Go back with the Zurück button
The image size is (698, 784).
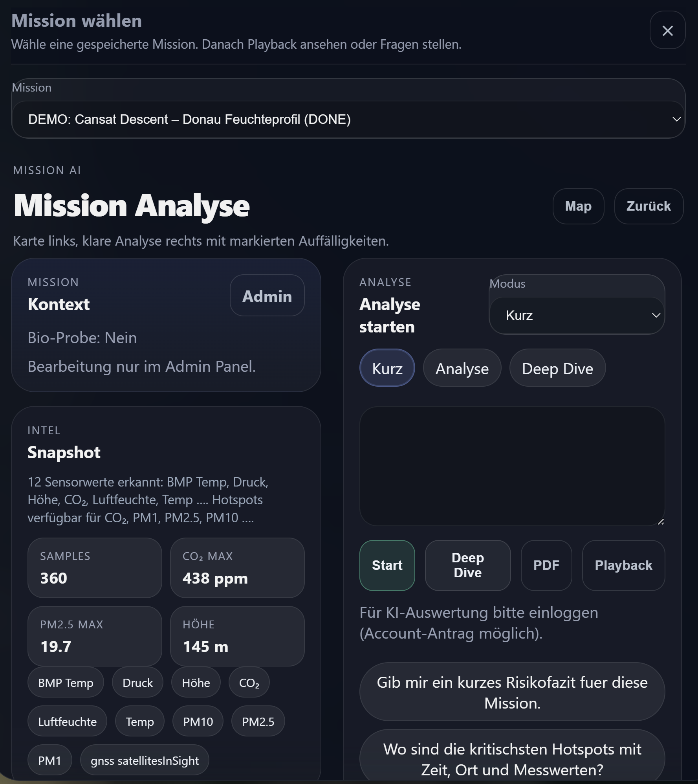tap(649, 206)
